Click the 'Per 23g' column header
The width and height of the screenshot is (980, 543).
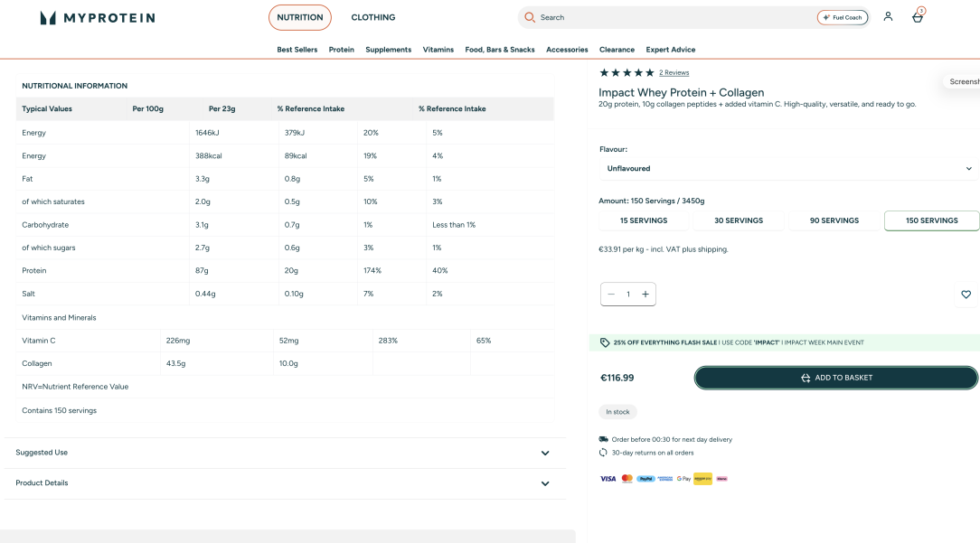click(221, 108)
